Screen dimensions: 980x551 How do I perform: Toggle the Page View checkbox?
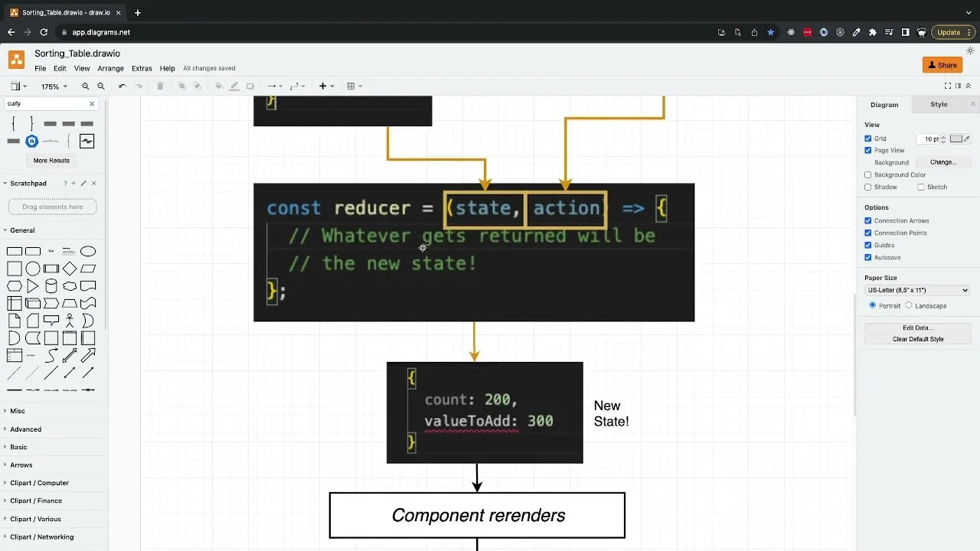pyautogui.click(x=868, y=150)
